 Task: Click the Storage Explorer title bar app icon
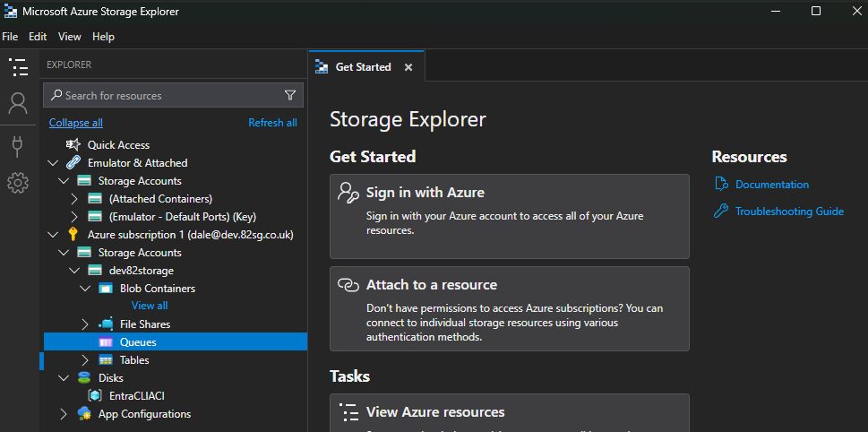click(x=11, y=12)
